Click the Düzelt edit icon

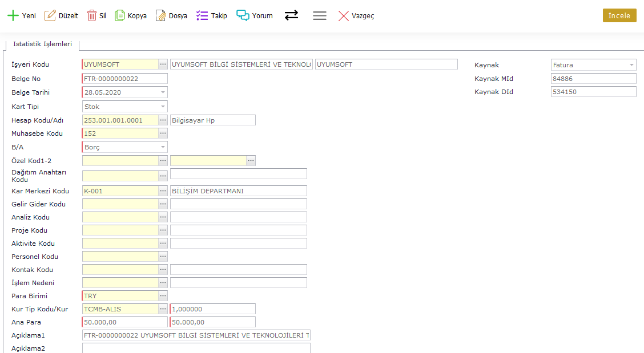[x=50, y=16]
